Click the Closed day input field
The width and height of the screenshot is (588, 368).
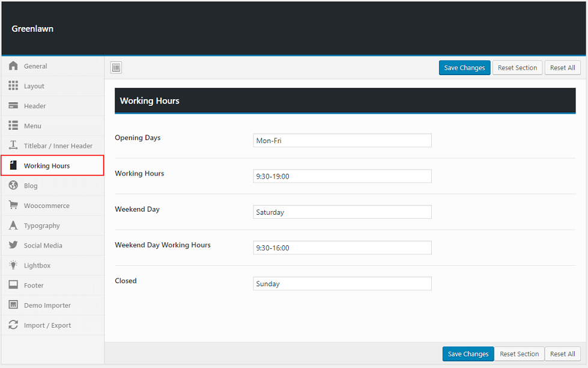[342, 284]
